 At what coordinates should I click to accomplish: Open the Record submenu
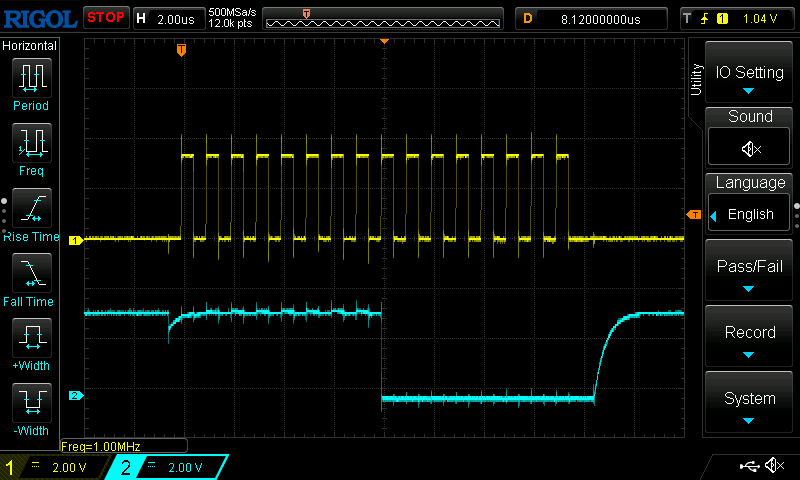click(748, 337)
